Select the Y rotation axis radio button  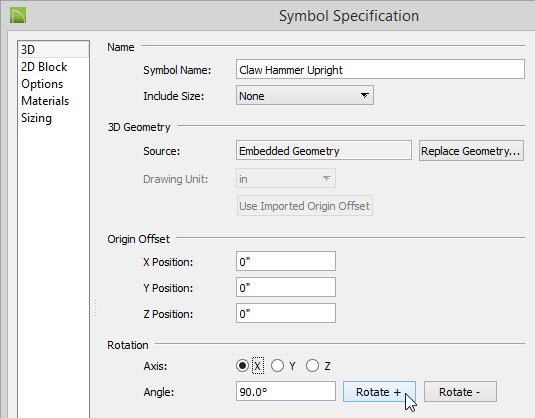pos(277,366)
